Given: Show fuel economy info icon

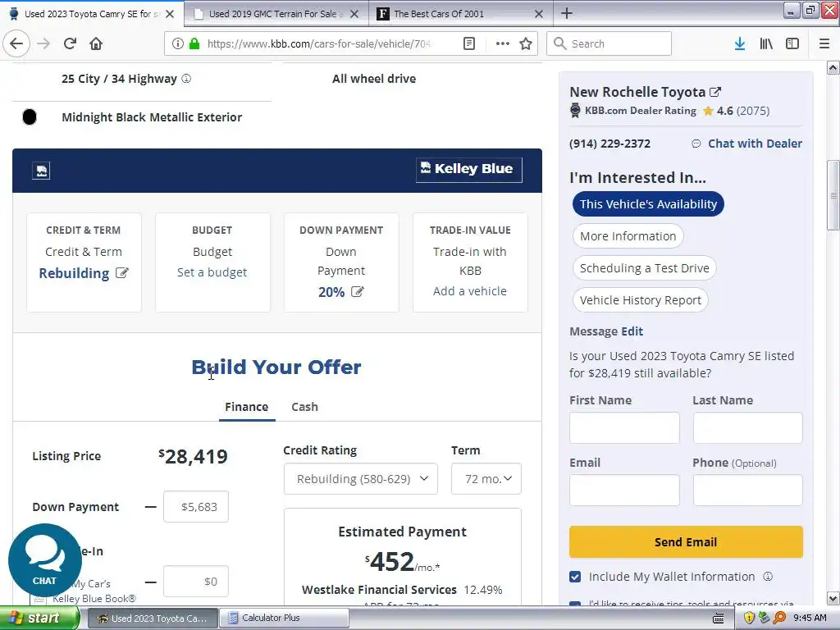Looking at the screenshot, I should pyautogui.click(x=186, y=78).
